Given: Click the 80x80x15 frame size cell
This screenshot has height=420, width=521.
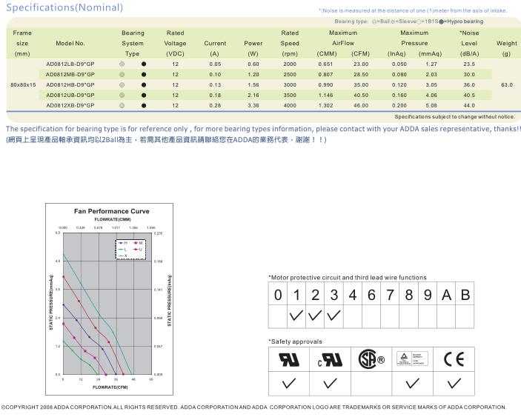Looking at the screenshot, I should [x=23, y=84].
